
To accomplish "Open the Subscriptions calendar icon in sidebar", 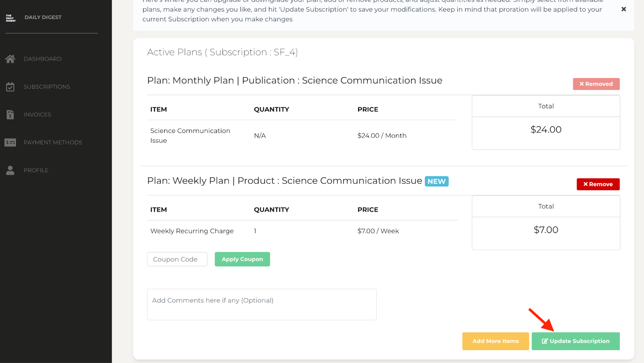I will 10,87.
